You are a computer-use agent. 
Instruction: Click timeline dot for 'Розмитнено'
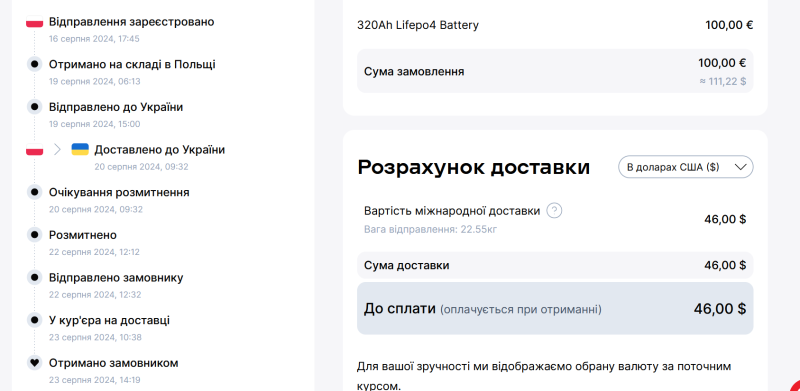click(x=34, y=235)
